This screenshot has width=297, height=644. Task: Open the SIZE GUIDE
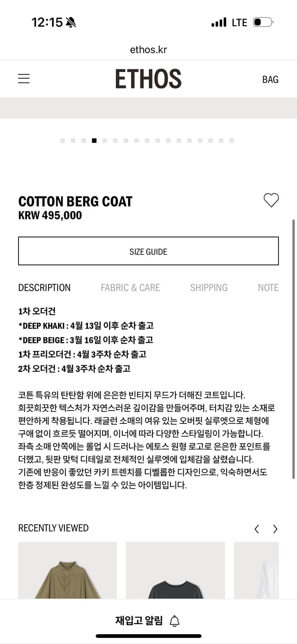pos(148,252)
